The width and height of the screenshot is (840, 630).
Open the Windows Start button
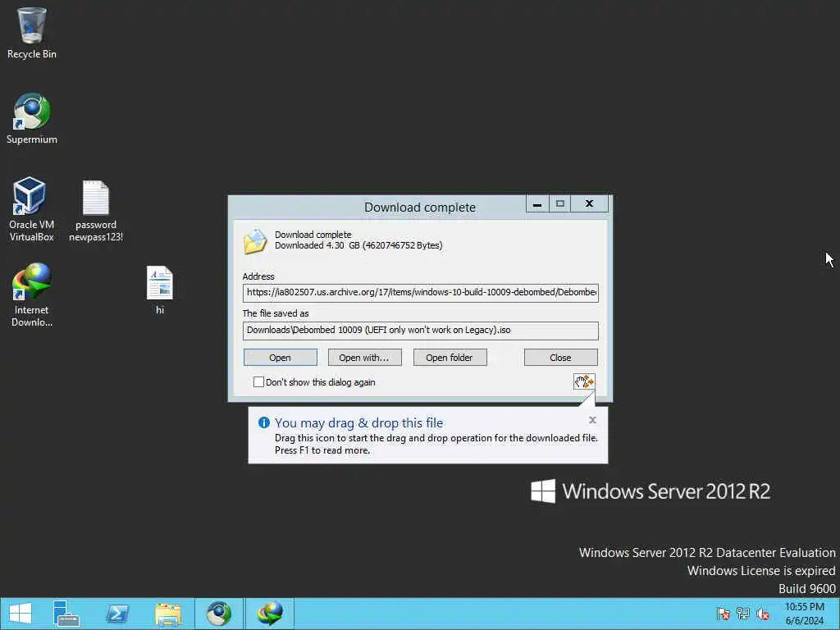[21, 614]
